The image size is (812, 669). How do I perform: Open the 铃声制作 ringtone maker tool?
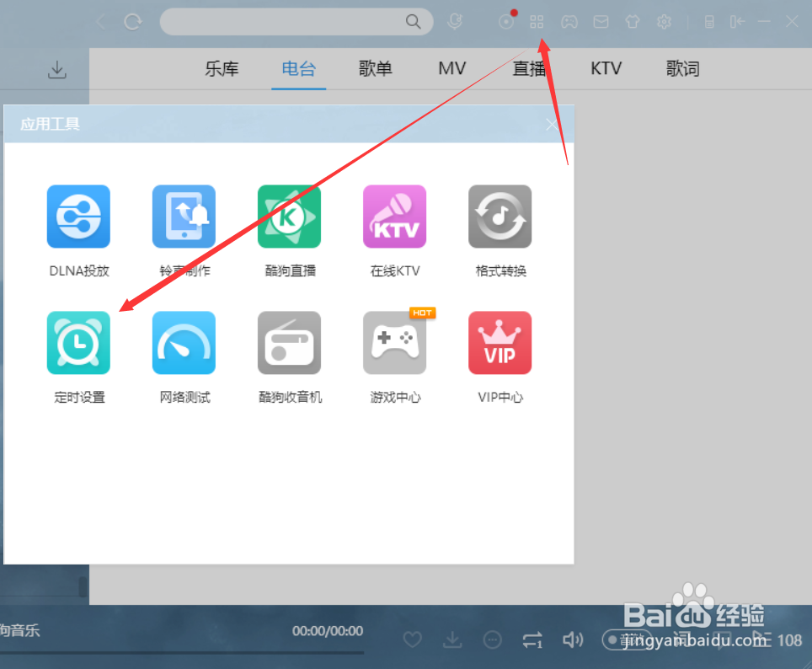pyautogui.click(x=184, y=217)
